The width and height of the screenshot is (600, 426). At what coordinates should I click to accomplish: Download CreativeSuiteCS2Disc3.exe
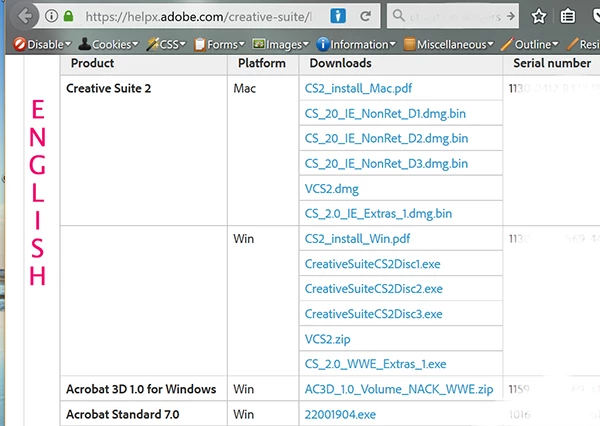point(373,314)
